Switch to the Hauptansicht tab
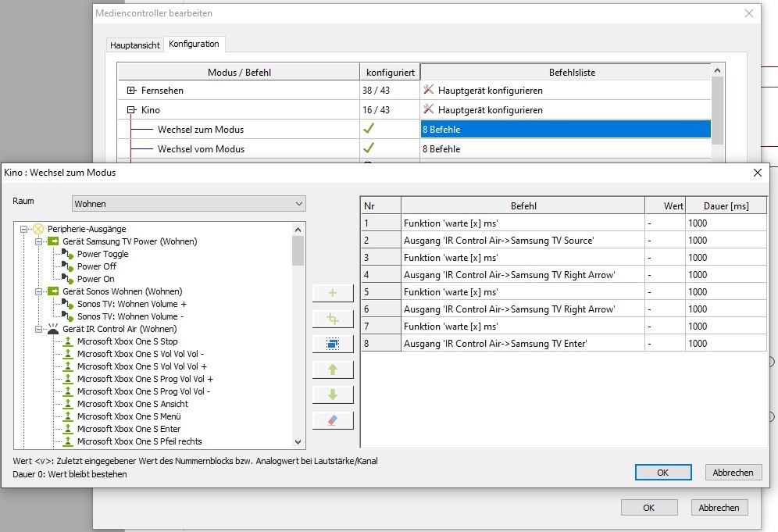Image resolution: width=778 pixels, height=532 pixels. coord(135,45)
